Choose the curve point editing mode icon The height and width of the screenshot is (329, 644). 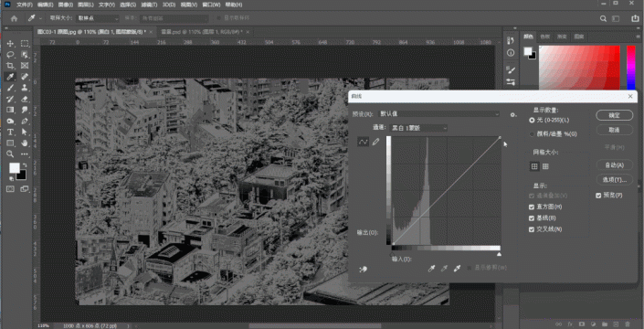pos(363,143)
